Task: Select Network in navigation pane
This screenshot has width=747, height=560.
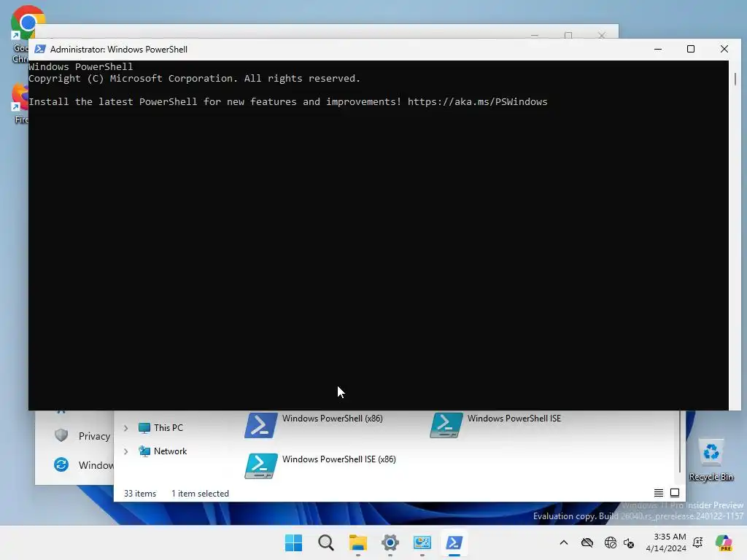Action: [x=163, y=451]
